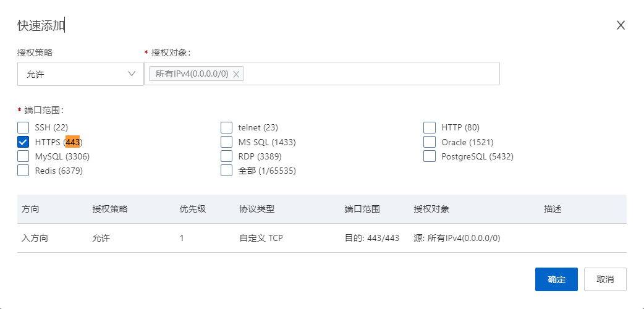
Task: Click the 优先级 column header
Action: [193, 209]
